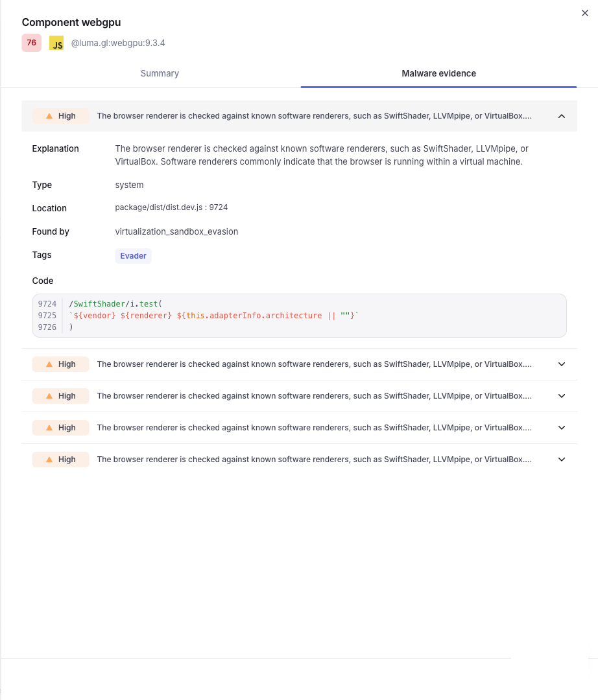The height and width of the screenshot is (700, 598).
Task: Click warning triangle icon in fifth High badge
Action: pos(49,460)
